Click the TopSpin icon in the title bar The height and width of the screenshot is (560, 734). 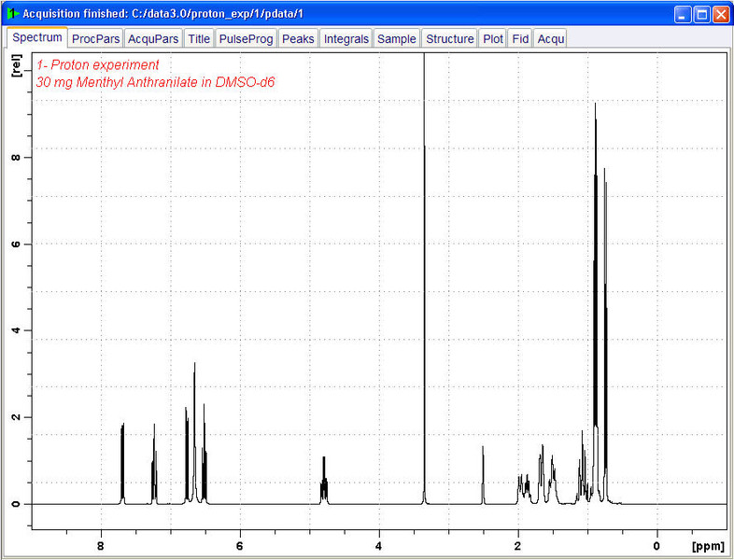(x=11, y=13)
